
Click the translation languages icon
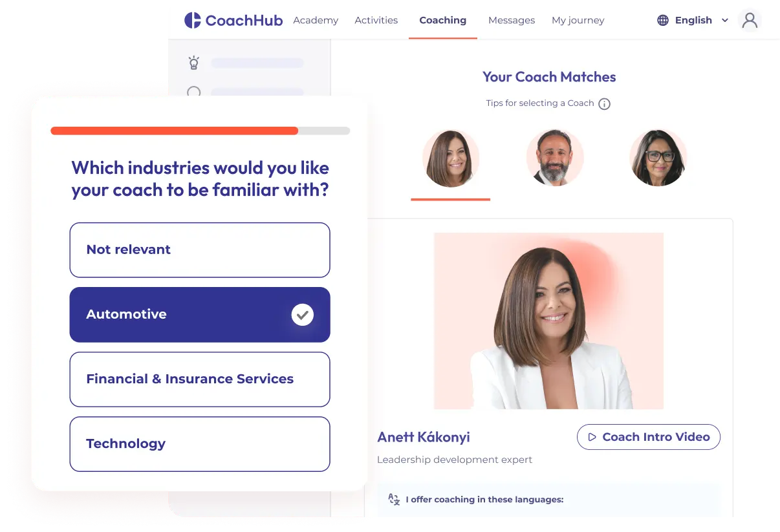tap(394, 499)
